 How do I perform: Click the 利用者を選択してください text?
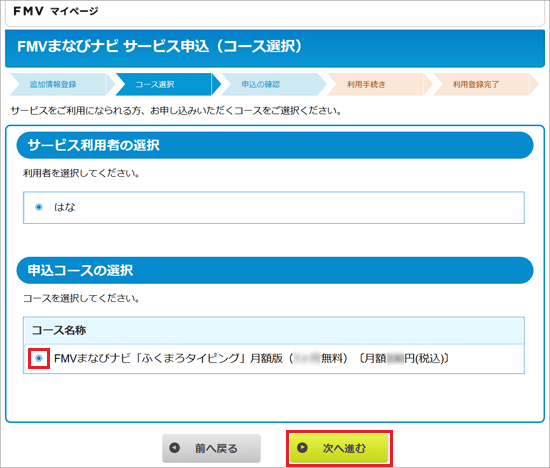81,173
